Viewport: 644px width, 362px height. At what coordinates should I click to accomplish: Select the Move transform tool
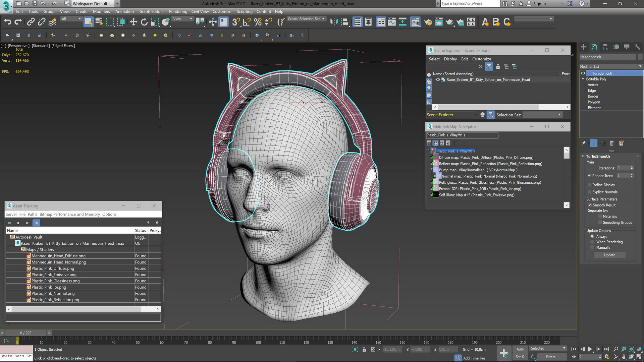coord(133,22)
